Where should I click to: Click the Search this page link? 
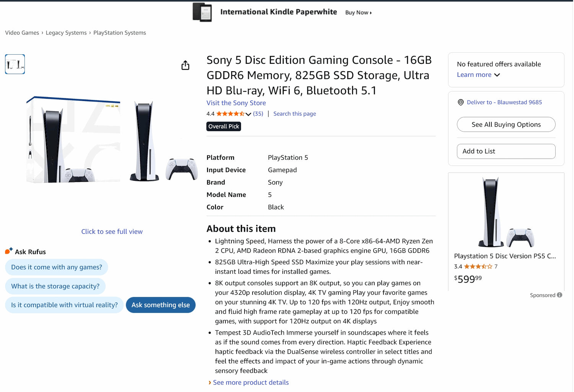(294, 114)
